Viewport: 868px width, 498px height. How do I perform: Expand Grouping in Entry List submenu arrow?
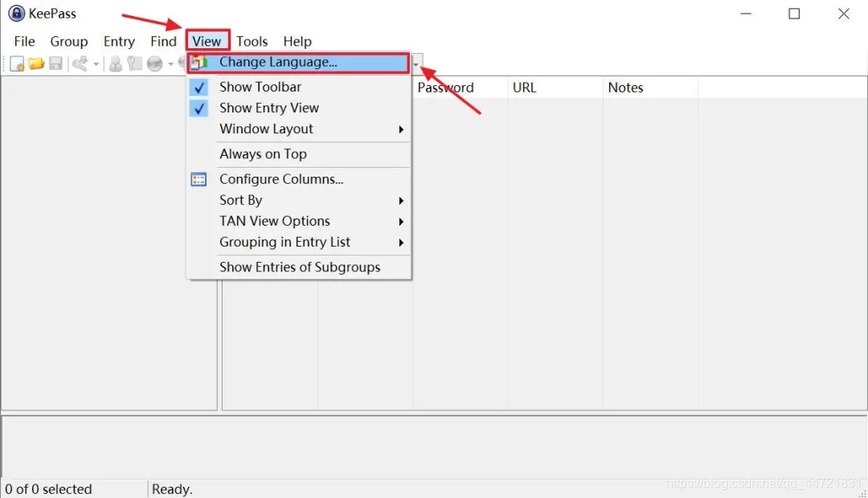(401, 243)
